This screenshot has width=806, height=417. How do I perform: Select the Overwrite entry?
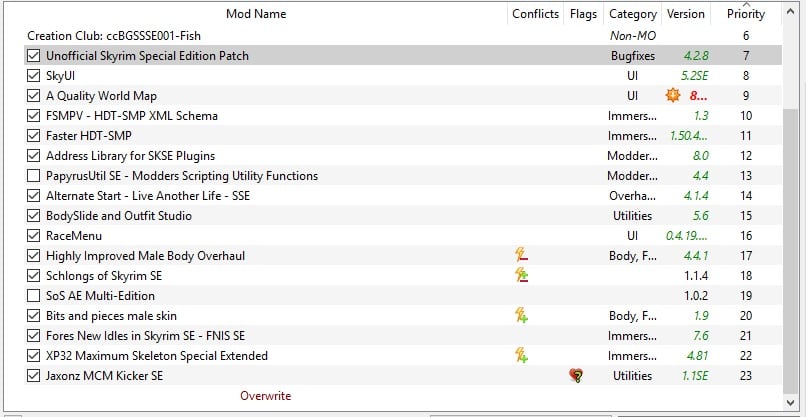(x=265, y=395)
